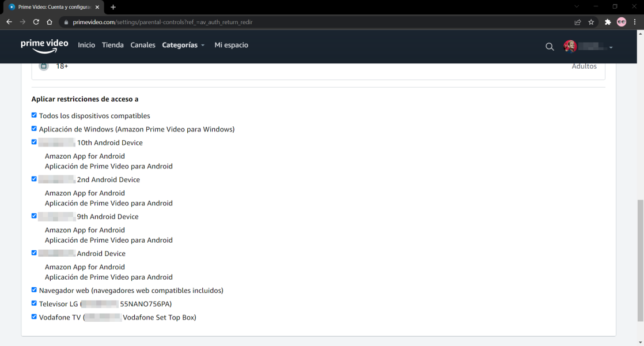The image size is (644, 346).
Task: Uncheck the Vodafone TV checkbox
Action: (34, 317)
